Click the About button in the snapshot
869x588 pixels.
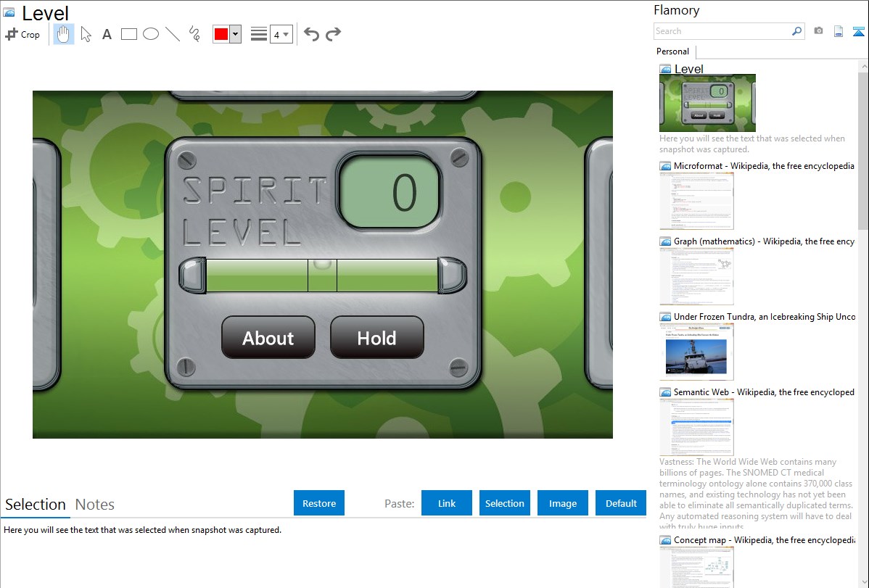click(268, 338)
